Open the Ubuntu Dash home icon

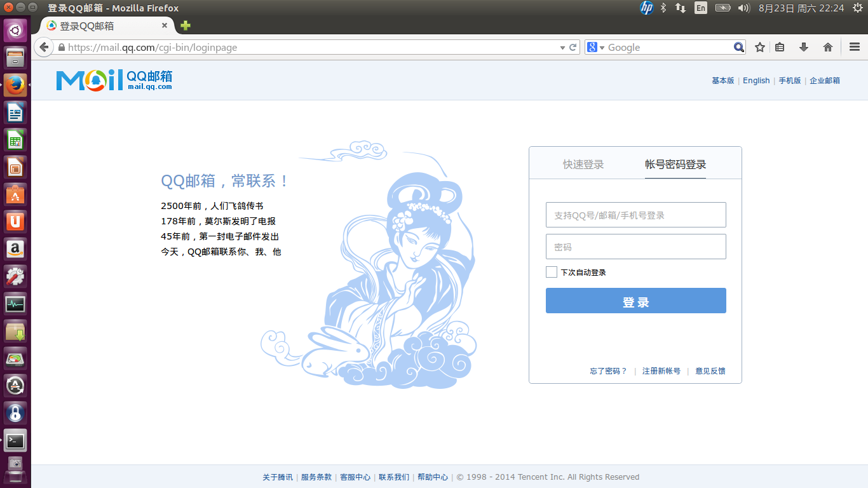click(x=15, y=30)
